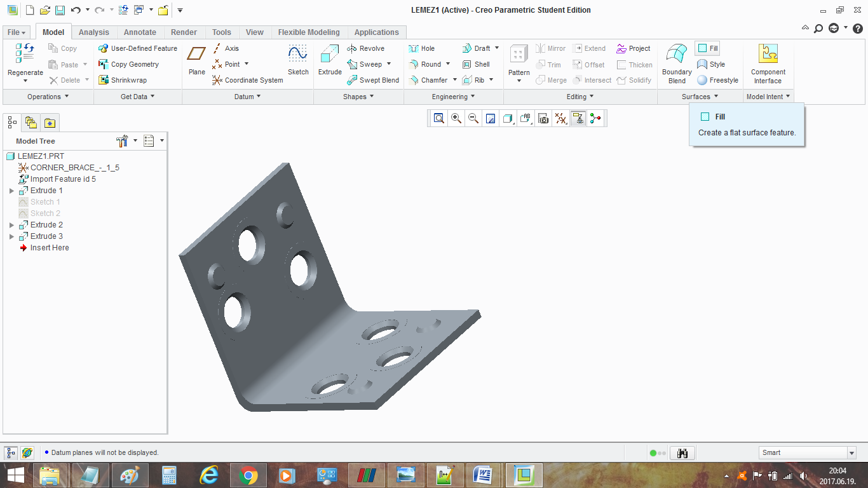The image size is (868, 488).
Task: Toggle the Model Tree panel from status bar
Action: 11,453
